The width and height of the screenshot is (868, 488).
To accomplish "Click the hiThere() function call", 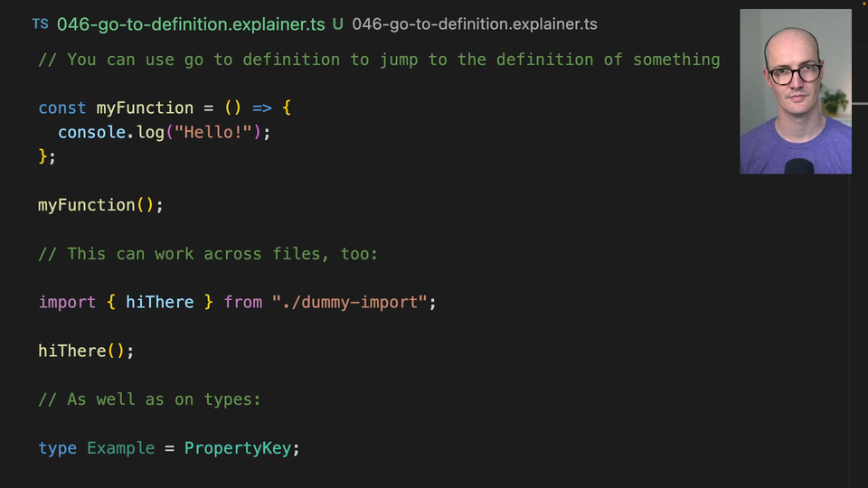I will (x=72, y=351).
